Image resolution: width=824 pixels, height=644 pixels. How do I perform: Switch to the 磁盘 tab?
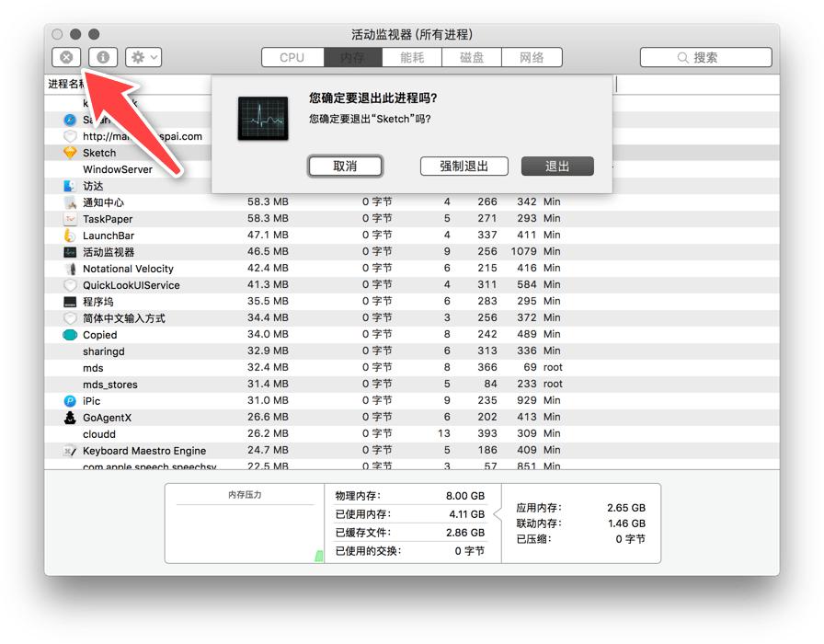472,57
